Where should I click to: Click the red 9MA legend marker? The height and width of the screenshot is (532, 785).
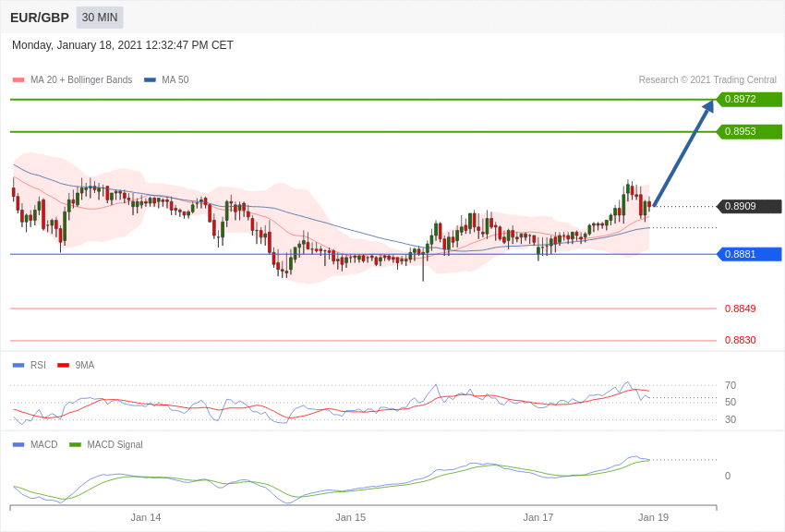[x=63, y=365]
